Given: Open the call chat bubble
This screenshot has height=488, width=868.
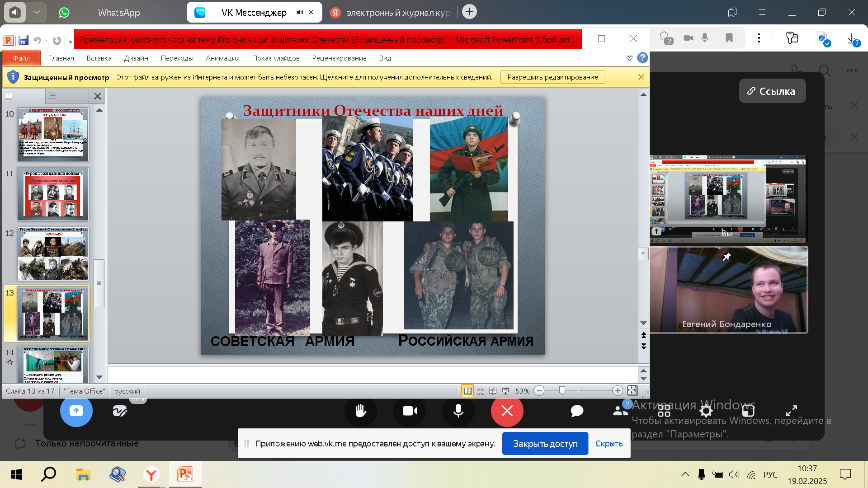Looking at the screenshot, I should tap(577, 411).
